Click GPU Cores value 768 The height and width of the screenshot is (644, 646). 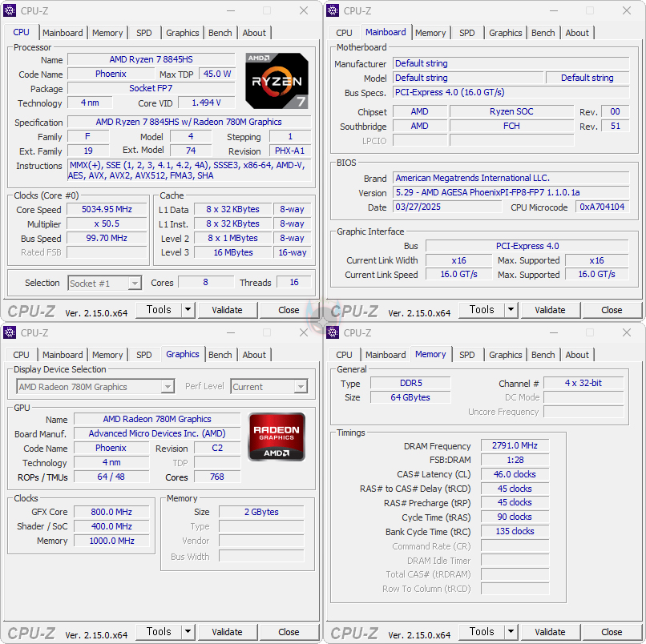pyautogui.click(x=217, y=477)
